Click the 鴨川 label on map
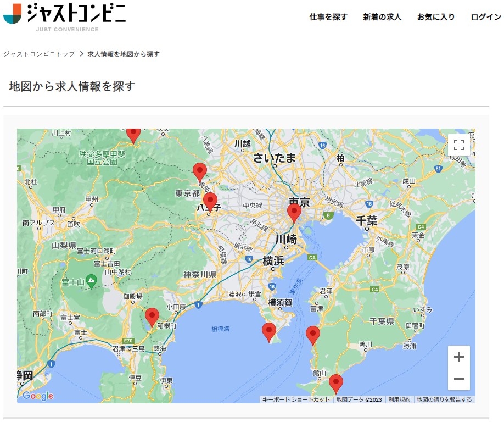The image size is (504, 433). (x=366, y=344)
